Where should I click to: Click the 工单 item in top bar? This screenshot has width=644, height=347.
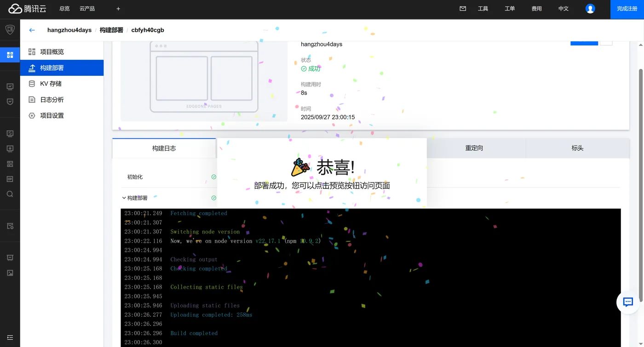[x=510, y=8]
